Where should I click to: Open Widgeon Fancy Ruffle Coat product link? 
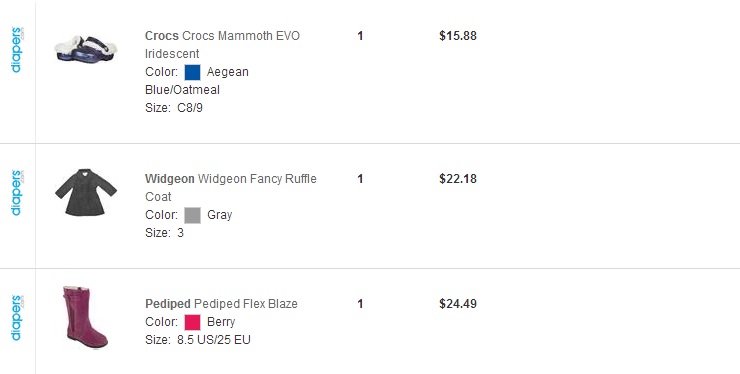click(231, 187)
